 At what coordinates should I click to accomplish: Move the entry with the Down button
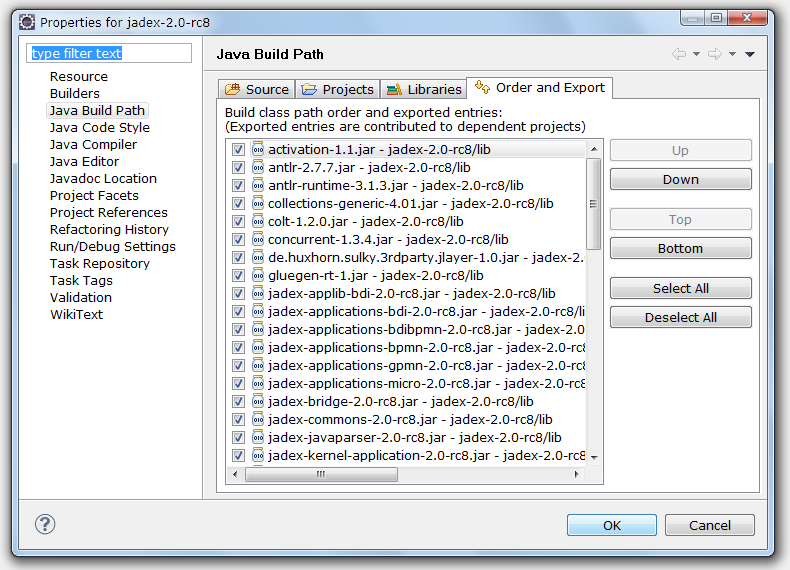680,180
